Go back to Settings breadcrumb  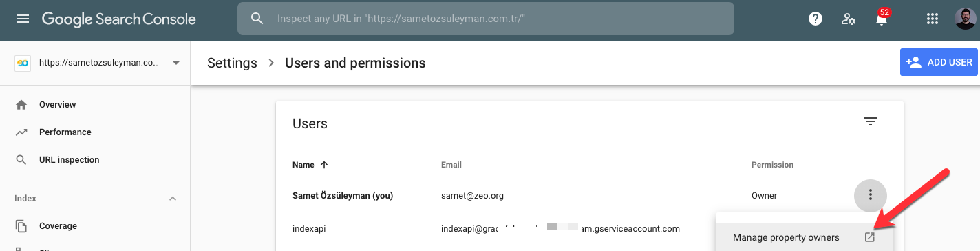(232, 63)
